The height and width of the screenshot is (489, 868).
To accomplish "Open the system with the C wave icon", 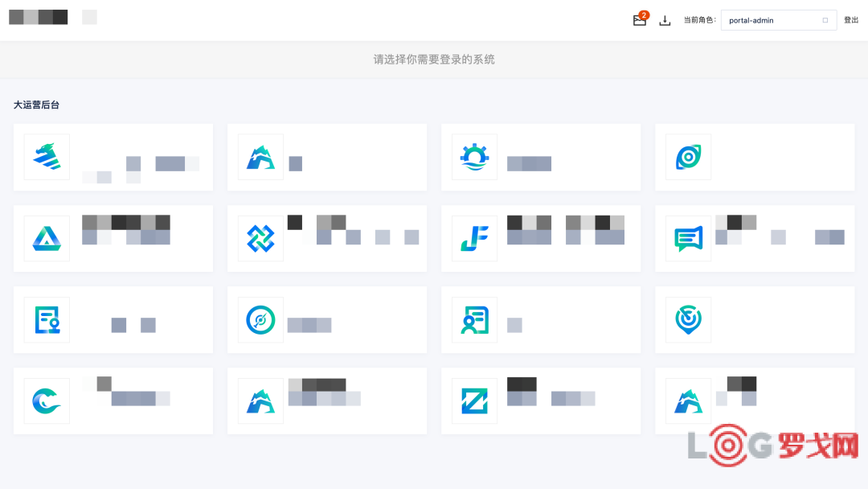I will coord(47,401).
